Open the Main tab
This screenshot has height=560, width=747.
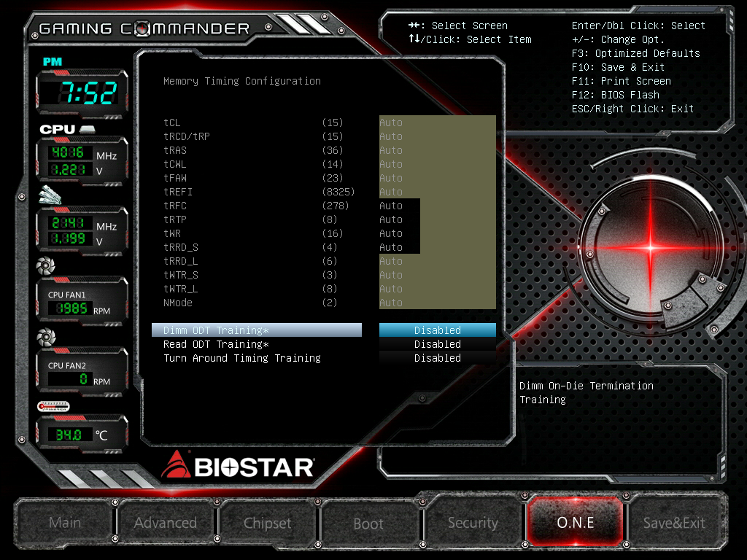(x=65, y=522)
